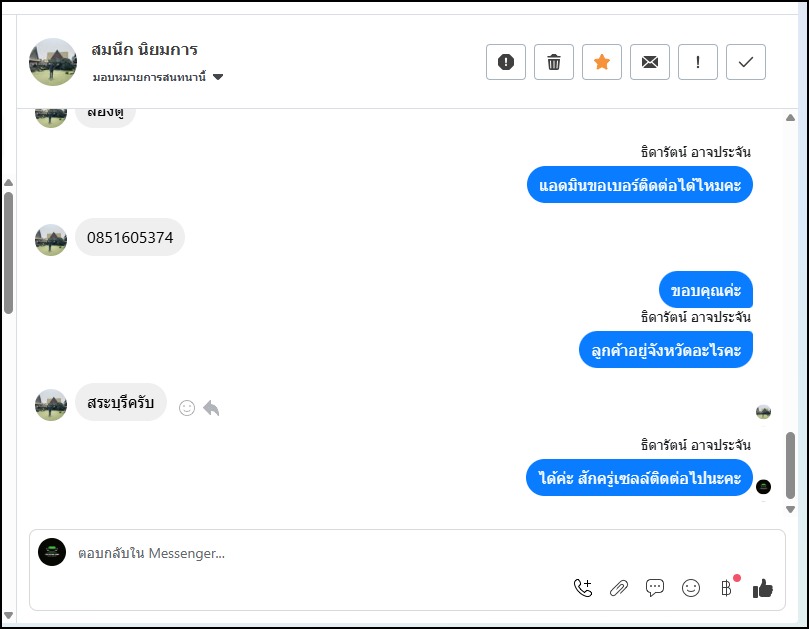Click the phone call request icon

583,588
